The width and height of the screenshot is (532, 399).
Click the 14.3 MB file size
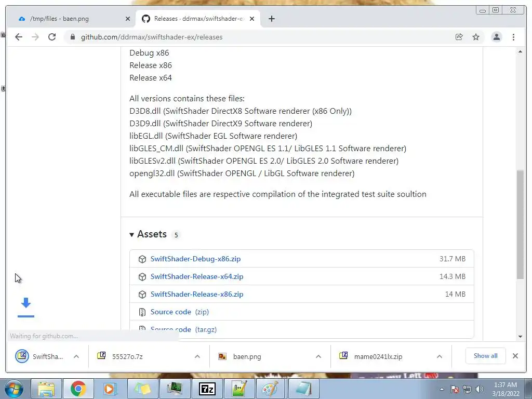point(453,276)
